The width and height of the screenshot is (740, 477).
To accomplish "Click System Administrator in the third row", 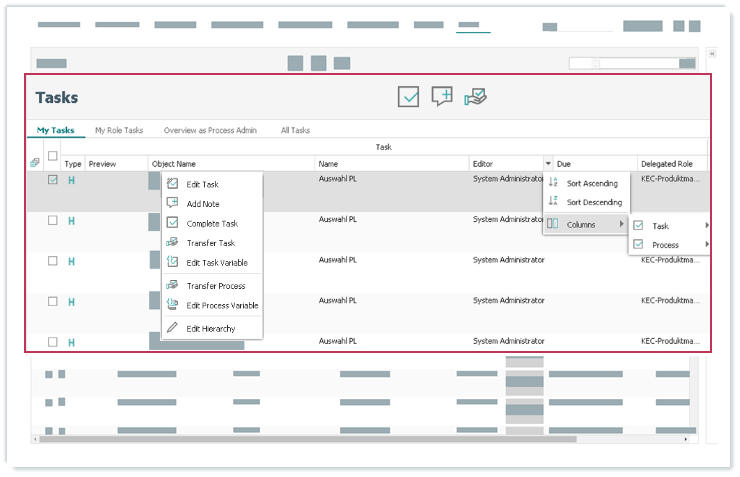I will click(x=509, y=260).
